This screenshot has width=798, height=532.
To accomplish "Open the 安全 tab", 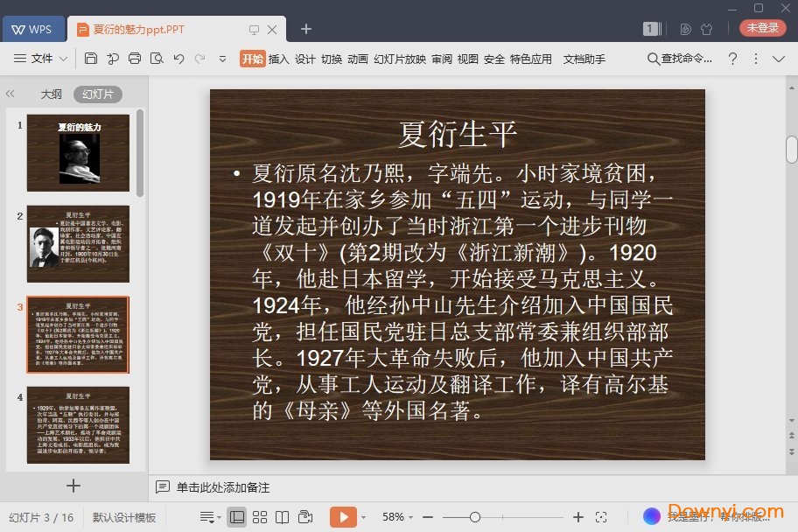I will point(494,59).
